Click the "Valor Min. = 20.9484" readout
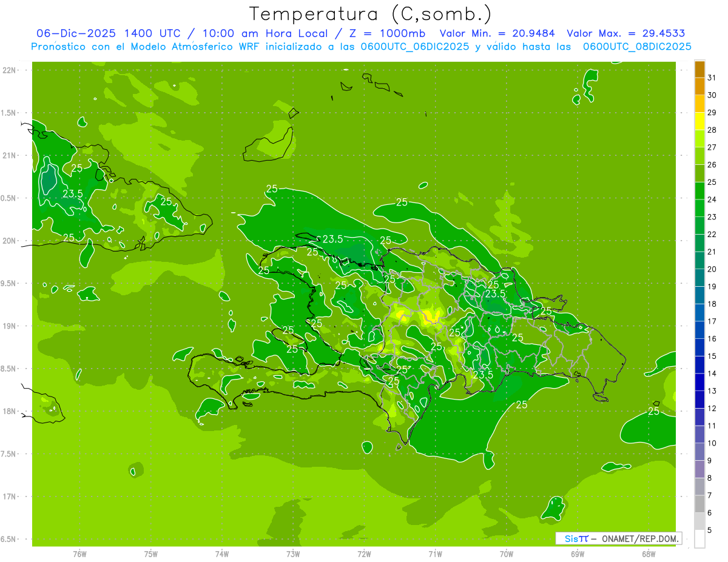728x562 pixels. (497, 33)
